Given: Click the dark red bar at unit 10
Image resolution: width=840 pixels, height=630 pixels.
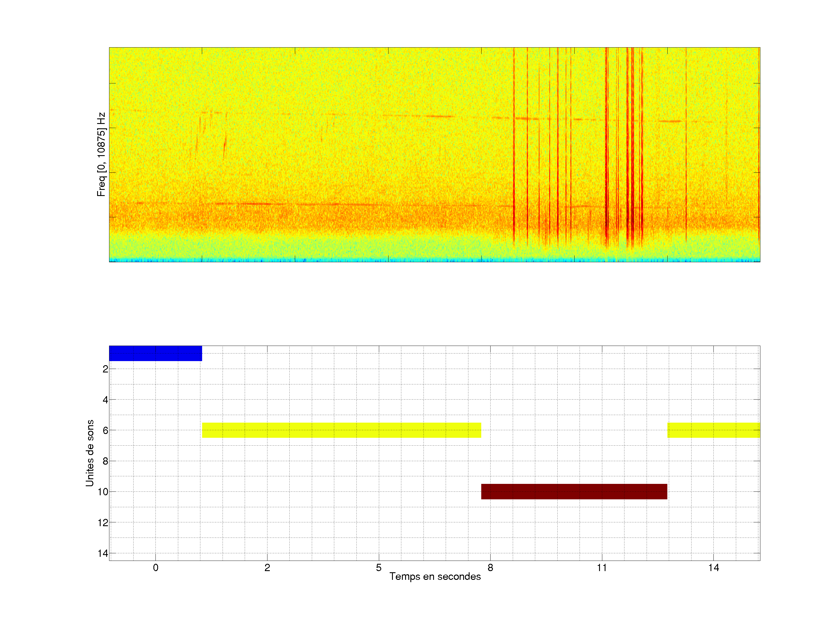Looking at the screenshot, I should pos(574,491).
